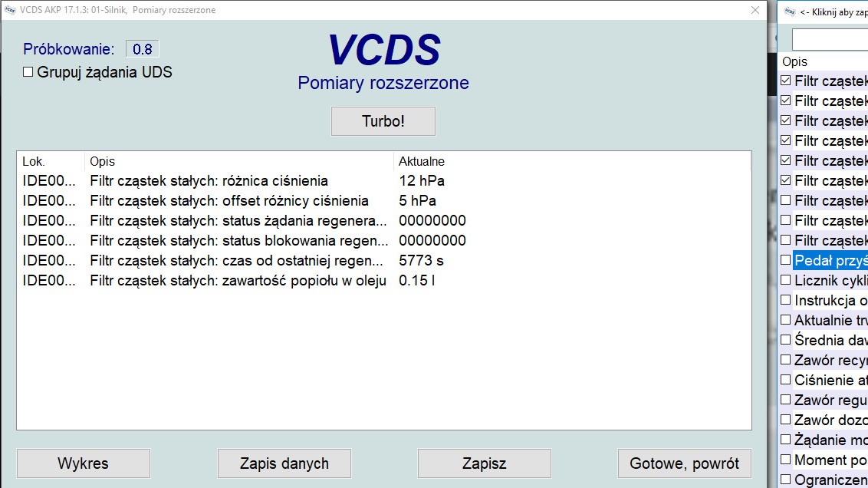This screenshot has height=488, width=868.
Task: Tick the Licznik cykli checkbox
Action: [x=785, y=280]
